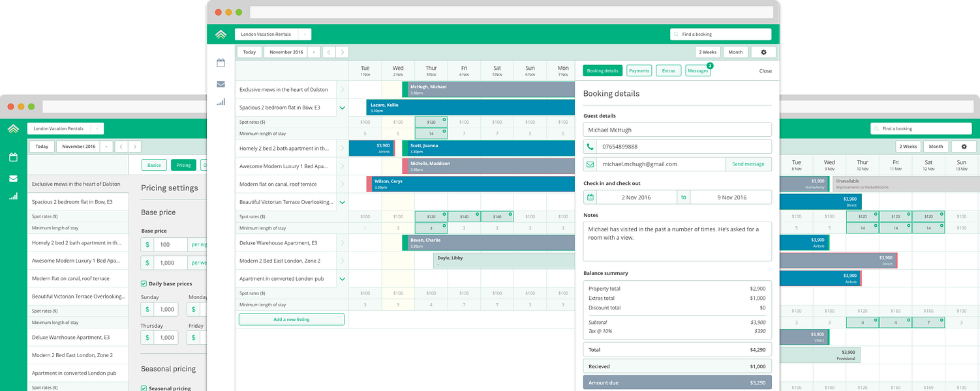The image size is (980, 391).
Task: Open McHugh, Michael booking bar
Action: coord(489,90)
